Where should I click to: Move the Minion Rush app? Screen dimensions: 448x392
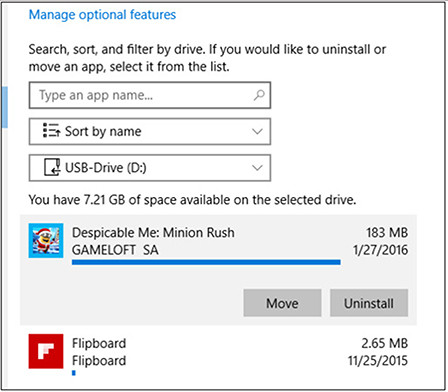282,303
